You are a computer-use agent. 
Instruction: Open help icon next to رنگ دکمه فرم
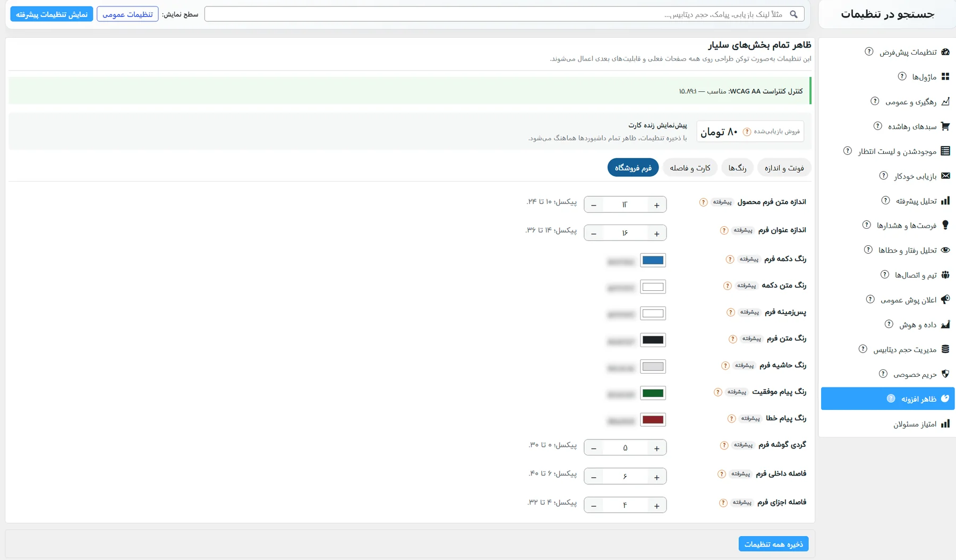(x=730, y=259)
